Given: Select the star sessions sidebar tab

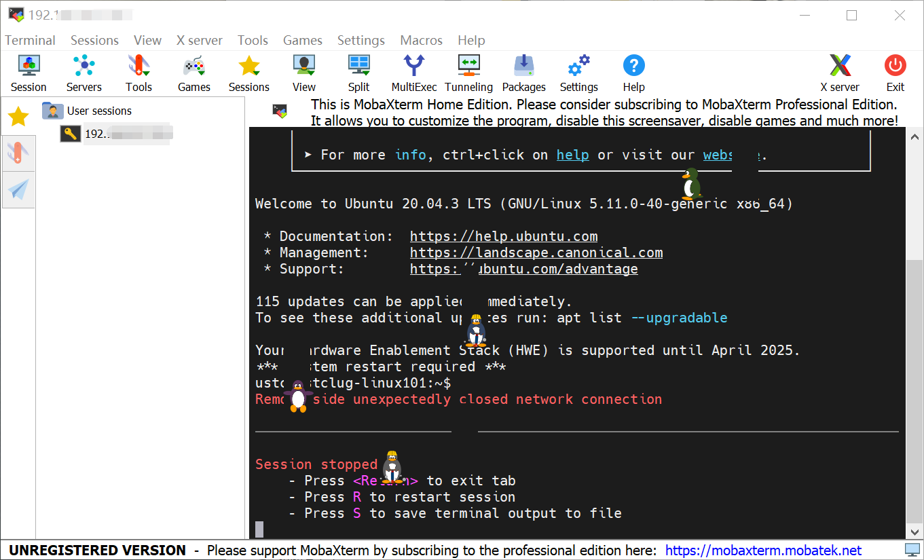Looking at the screenshot, I should point(18,117).
